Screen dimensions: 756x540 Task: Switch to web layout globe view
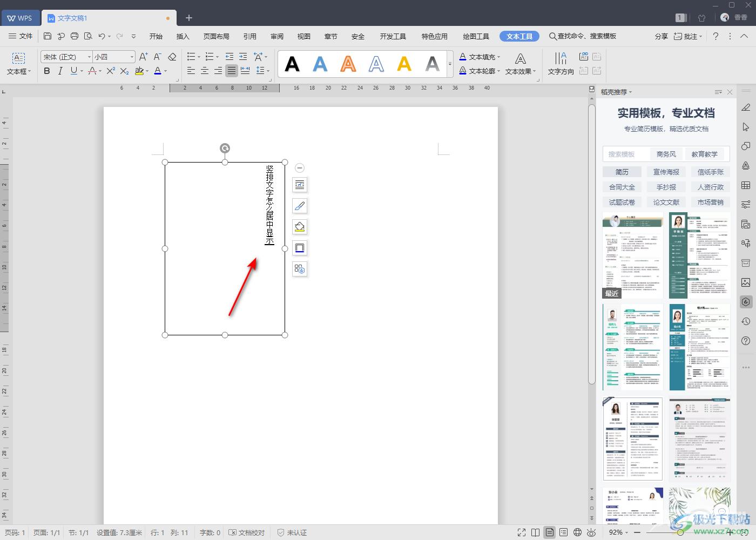coord(577,532)
